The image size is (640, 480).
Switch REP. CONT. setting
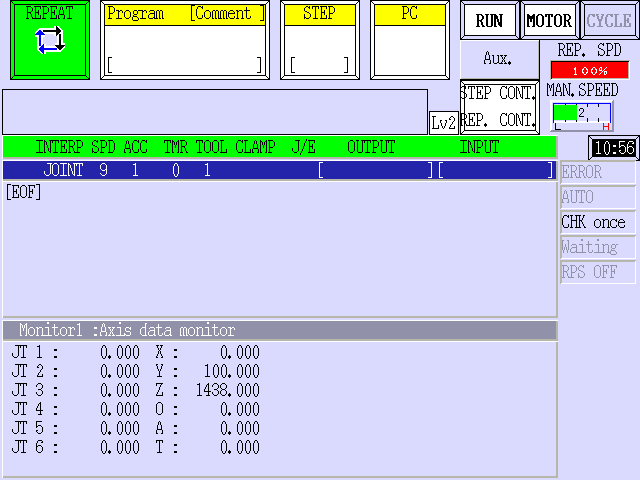499,120
